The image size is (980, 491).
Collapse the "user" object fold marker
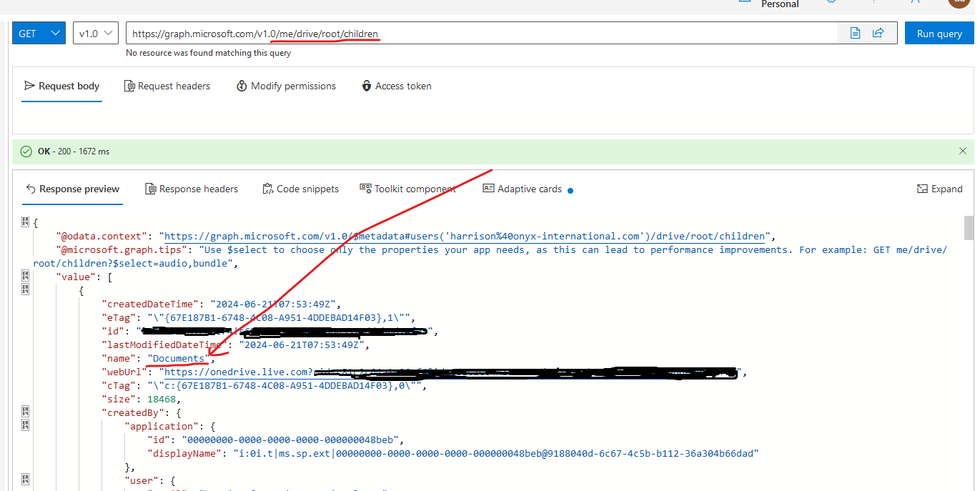click(25, 480)
